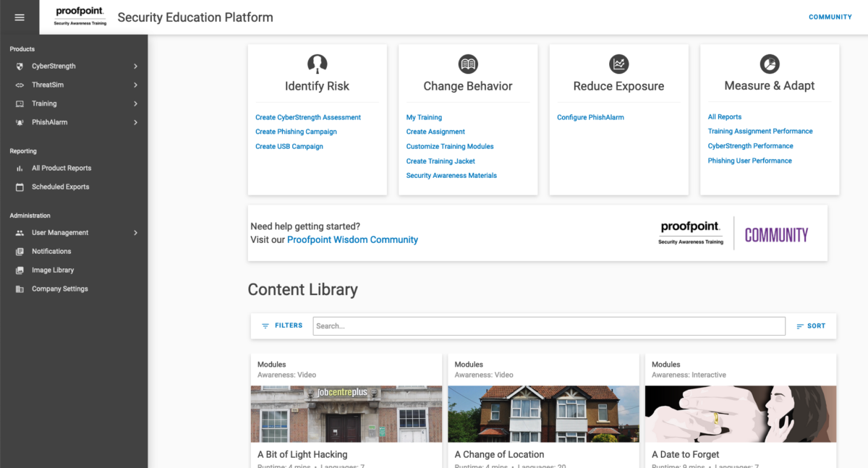
Task: Select Training in the Products menu
Action: coord(44,103)
